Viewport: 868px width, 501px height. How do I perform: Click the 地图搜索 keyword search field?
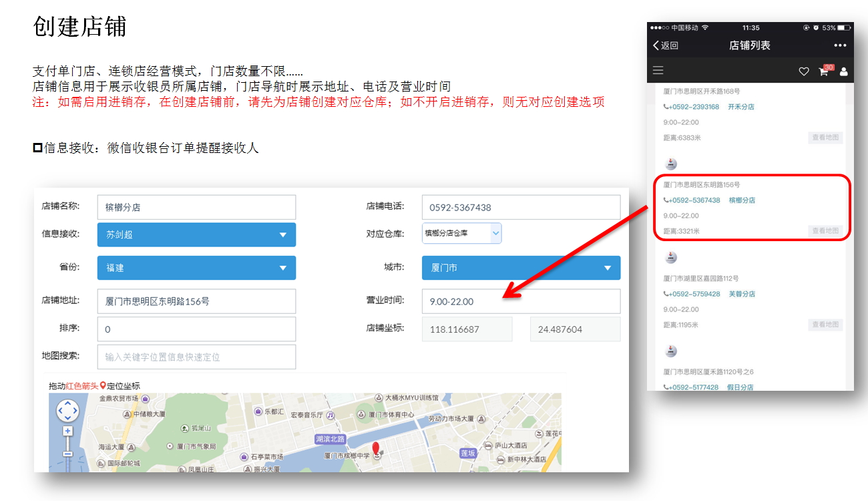[196, 357]
